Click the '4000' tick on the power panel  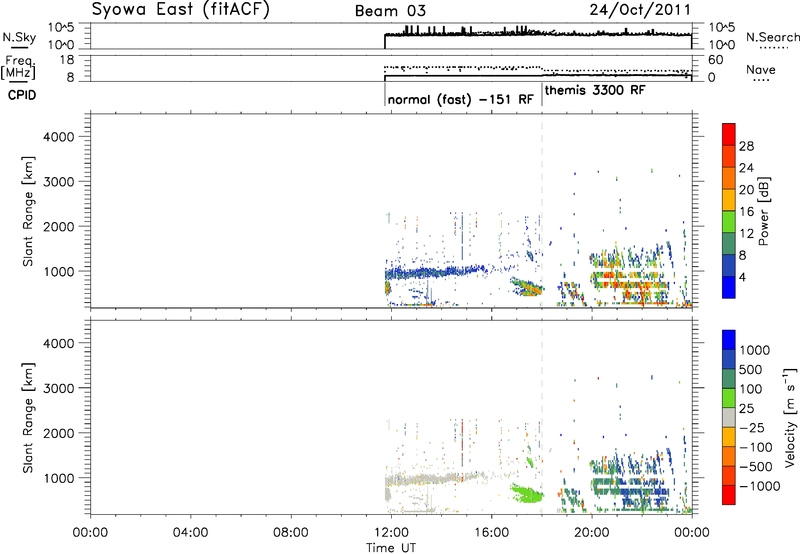[59, 137]
